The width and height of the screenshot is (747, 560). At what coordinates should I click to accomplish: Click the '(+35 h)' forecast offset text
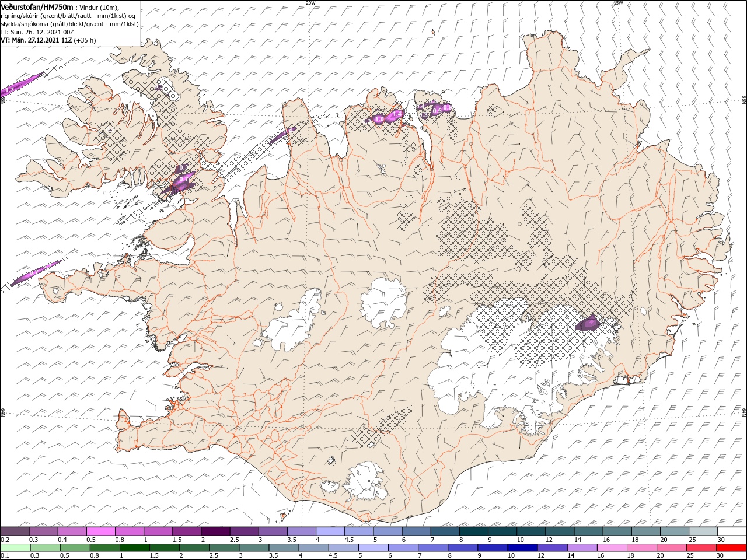click(x=85, y=40)
